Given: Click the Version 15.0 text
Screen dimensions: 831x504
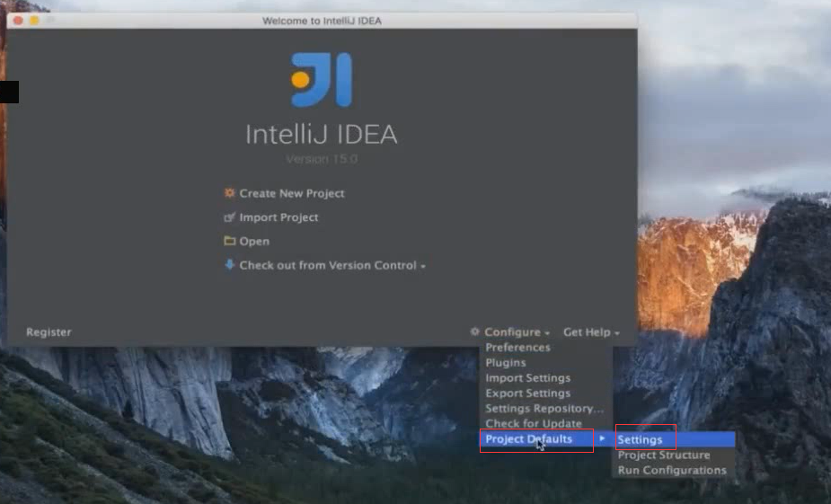Looking at the screenshot, I should point(322,159).
